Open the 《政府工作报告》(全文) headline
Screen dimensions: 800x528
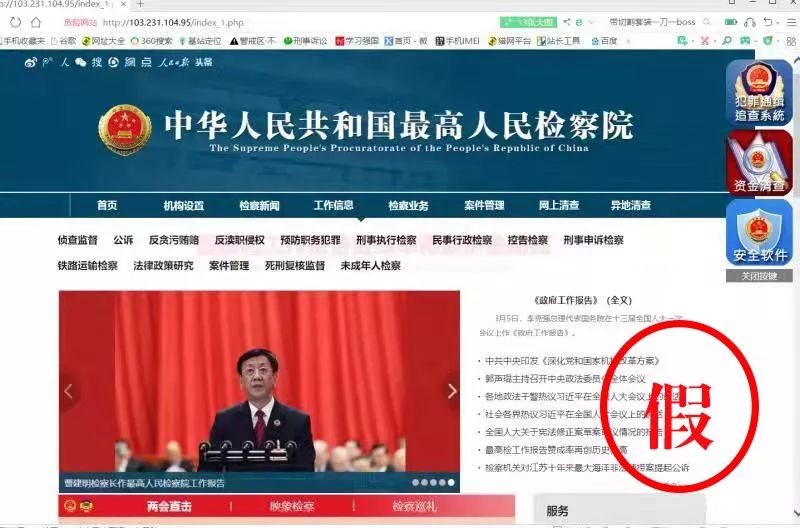pyautogui.click(x=584, y=300)
